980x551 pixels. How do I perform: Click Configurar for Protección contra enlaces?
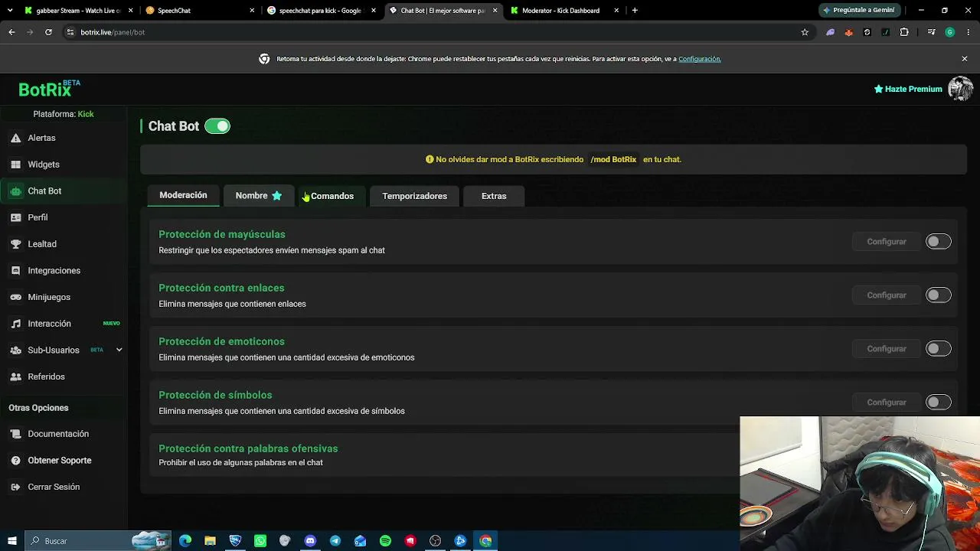tap(887, 295)
